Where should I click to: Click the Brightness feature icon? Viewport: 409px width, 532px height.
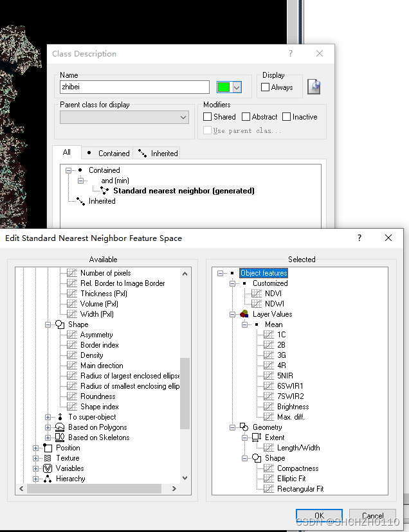coord(269,407)
